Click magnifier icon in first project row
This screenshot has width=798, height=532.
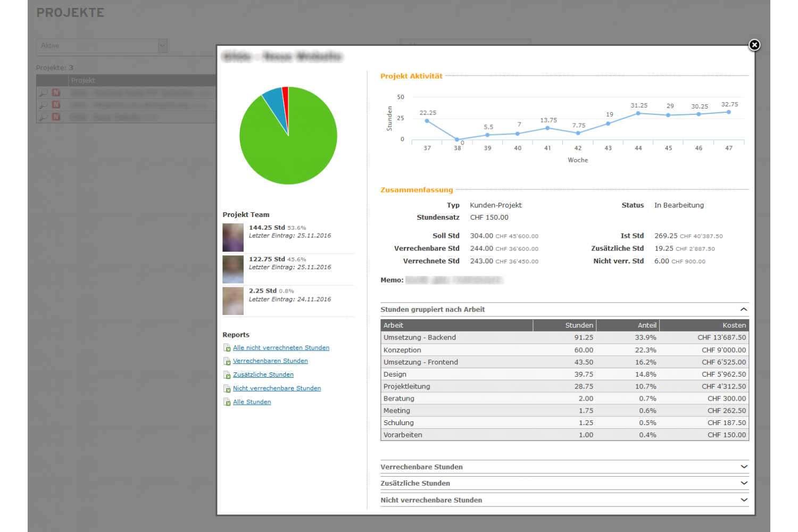coord(43,93)
